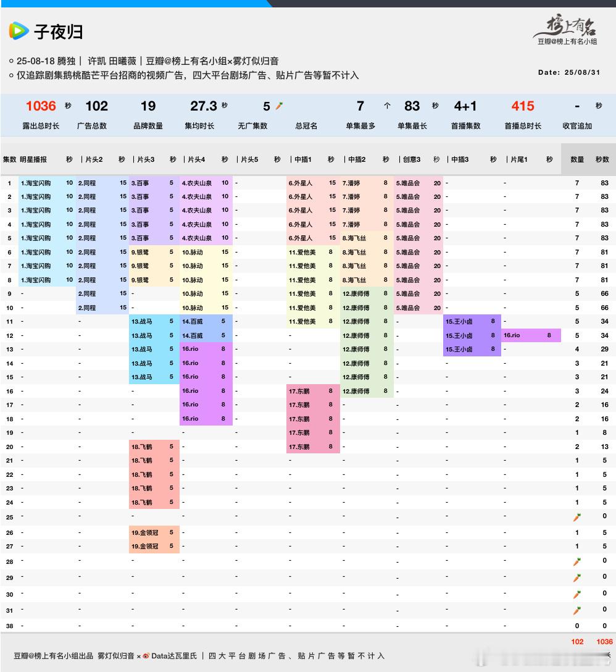Click 14.百威 in episode 12 row

193,335
